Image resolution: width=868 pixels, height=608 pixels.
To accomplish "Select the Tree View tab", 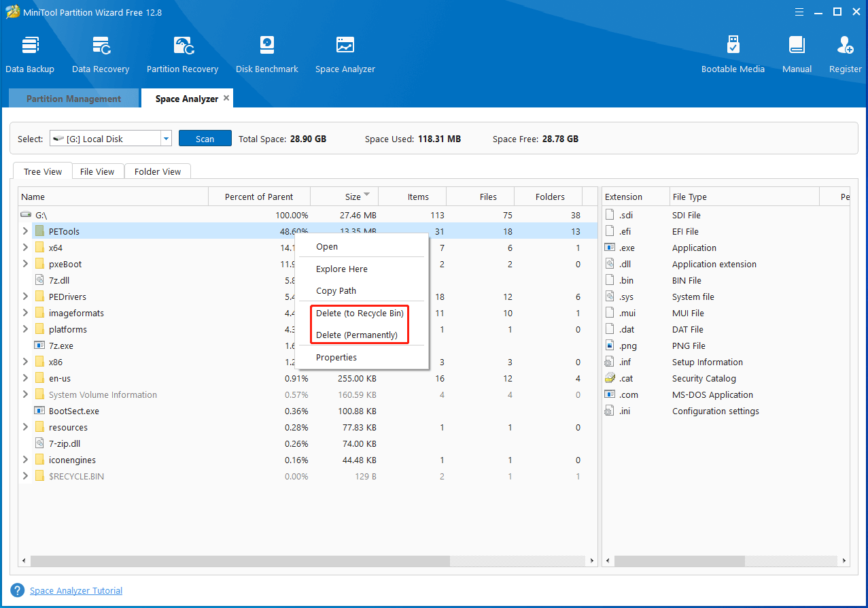I will (x=43, y=171).
